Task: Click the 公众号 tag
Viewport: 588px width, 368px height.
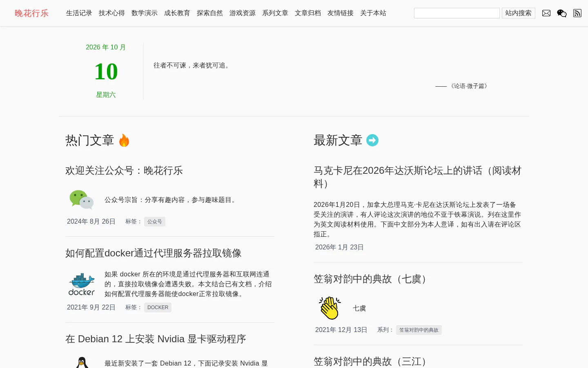Action: [x=155, y=222]
